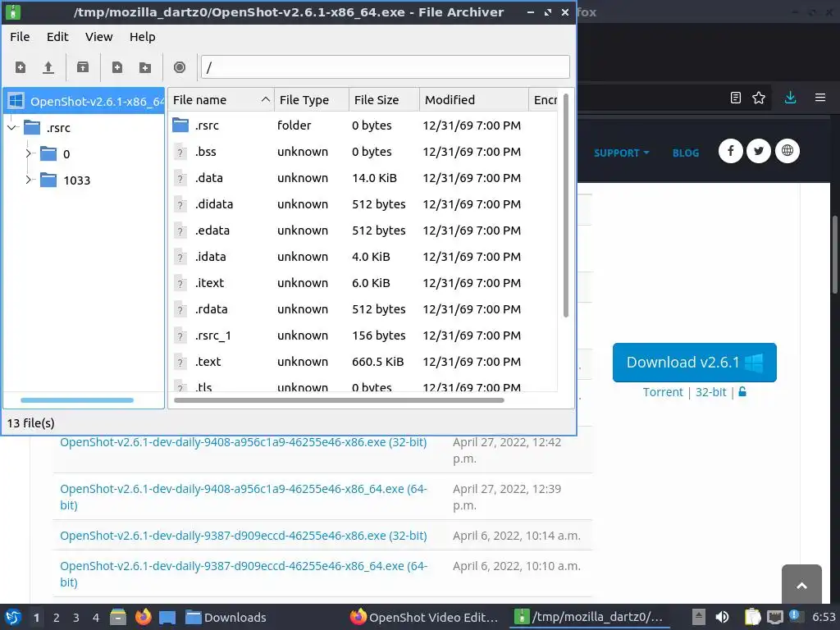Click the file list horizontal scrollbar

[339, 399]
